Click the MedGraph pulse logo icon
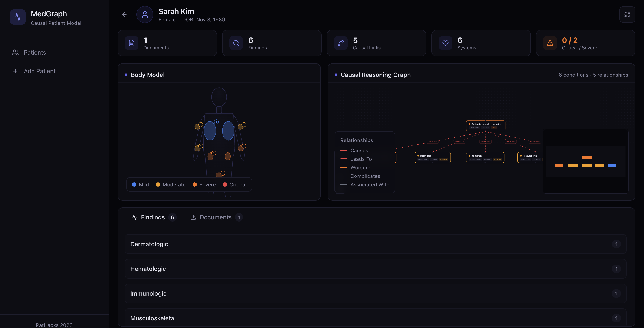The width and height of the screenshot is (644, 328). tap(18, 17)
